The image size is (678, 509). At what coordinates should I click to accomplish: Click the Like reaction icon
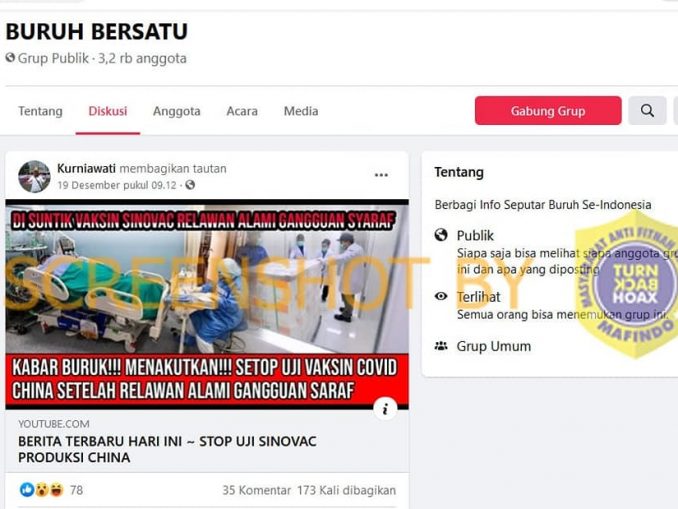[27, 490]
